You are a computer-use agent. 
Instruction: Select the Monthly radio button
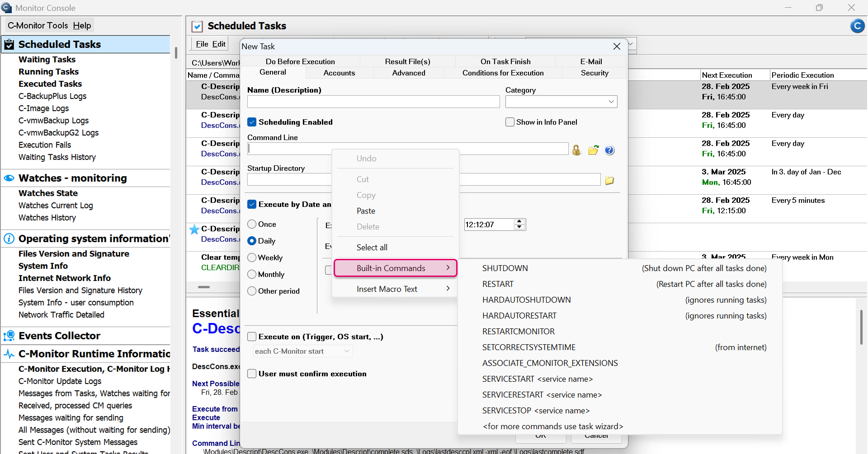(x=252, y=274)
